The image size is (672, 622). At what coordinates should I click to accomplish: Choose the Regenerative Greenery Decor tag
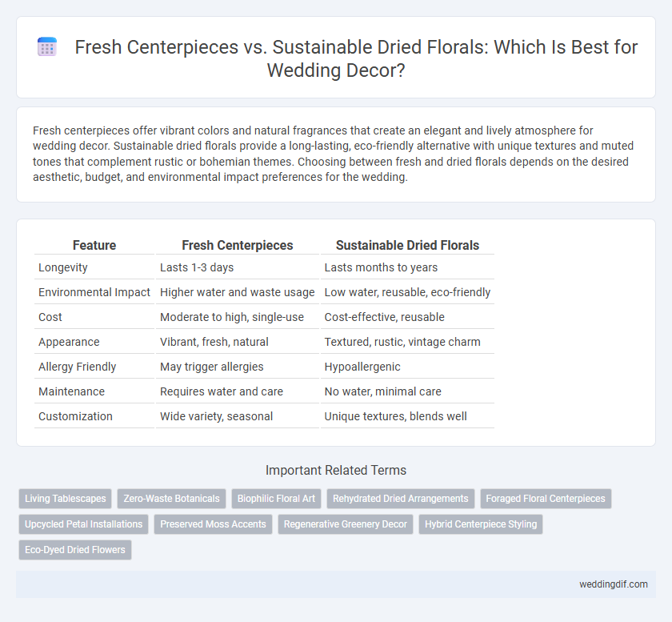click(346, 524)
